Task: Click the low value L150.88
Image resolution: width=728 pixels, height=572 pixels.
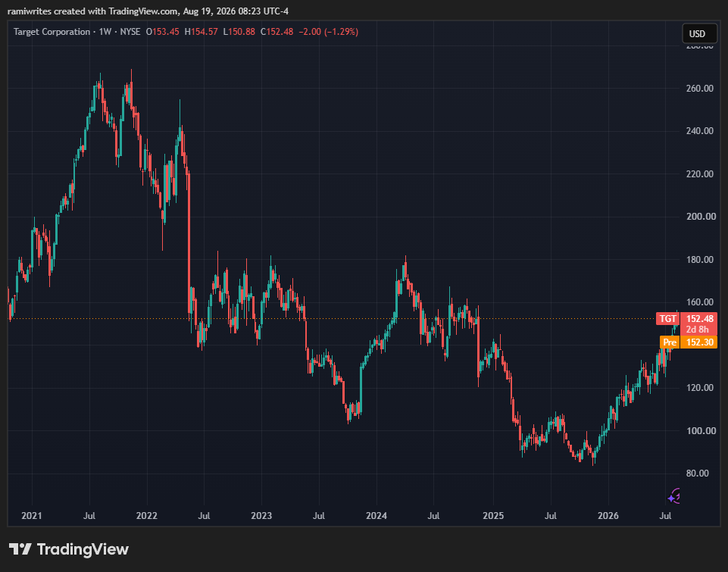Action: pos(239,32)
